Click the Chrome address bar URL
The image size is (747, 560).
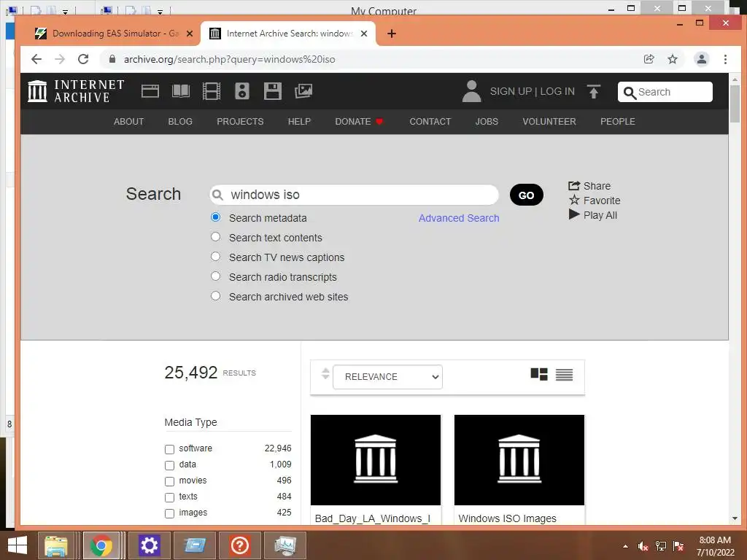point(230,59)
